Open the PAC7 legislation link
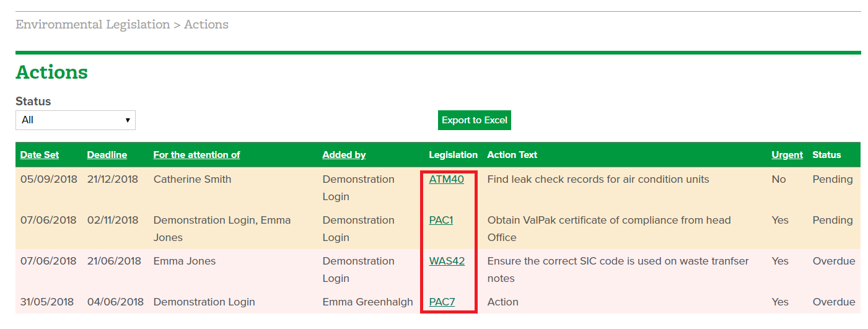 pos(442,302)
